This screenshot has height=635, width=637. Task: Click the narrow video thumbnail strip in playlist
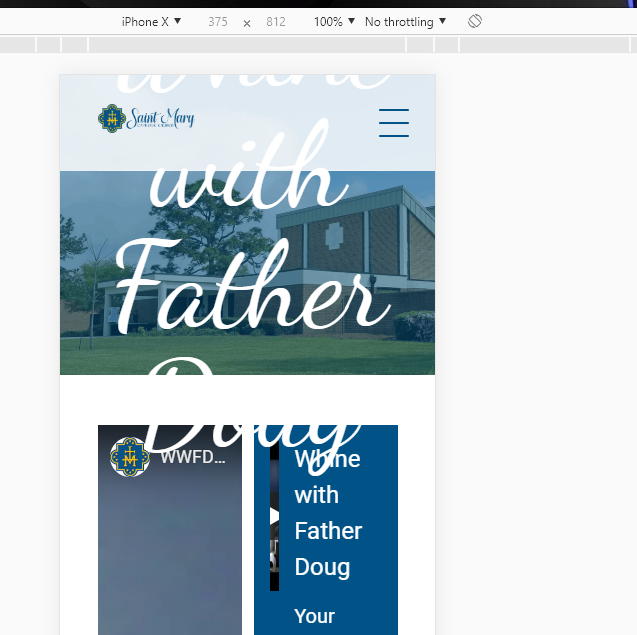[275, 516]
